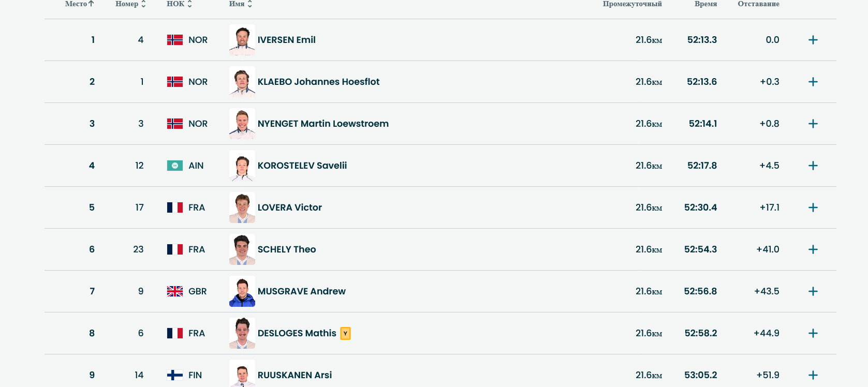868x387 pixels.
Task: Open plus icon for NYENGET Martin Loewstroem
Action: (813, 124)
